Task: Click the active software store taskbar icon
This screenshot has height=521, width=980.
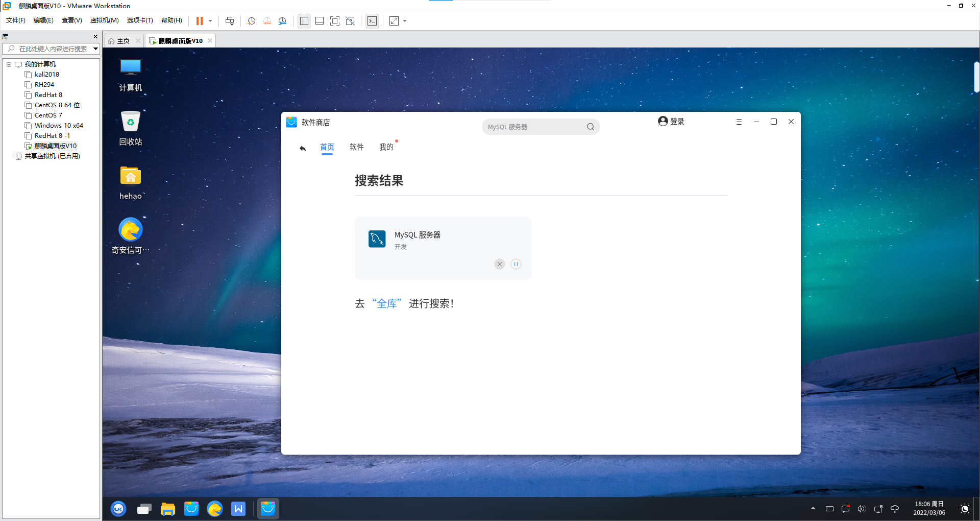Action: pyautogui.click(x=268, y=509)
